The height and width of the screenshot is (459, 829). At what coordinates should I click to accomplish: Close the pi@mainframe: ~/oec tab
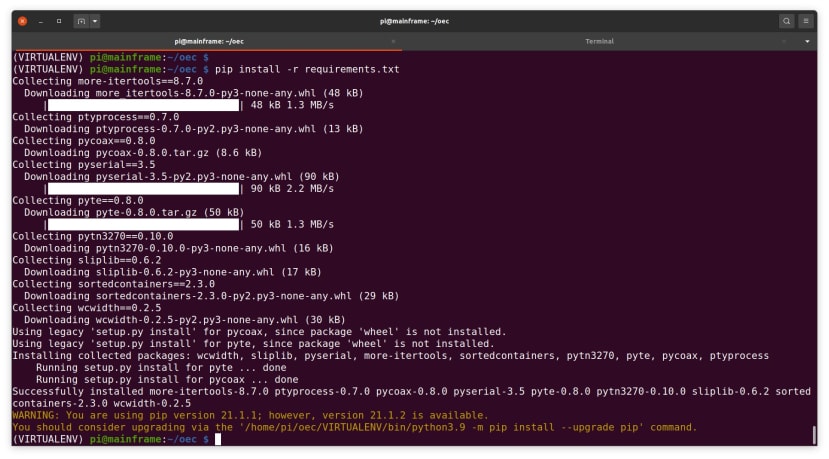(393, 41)
